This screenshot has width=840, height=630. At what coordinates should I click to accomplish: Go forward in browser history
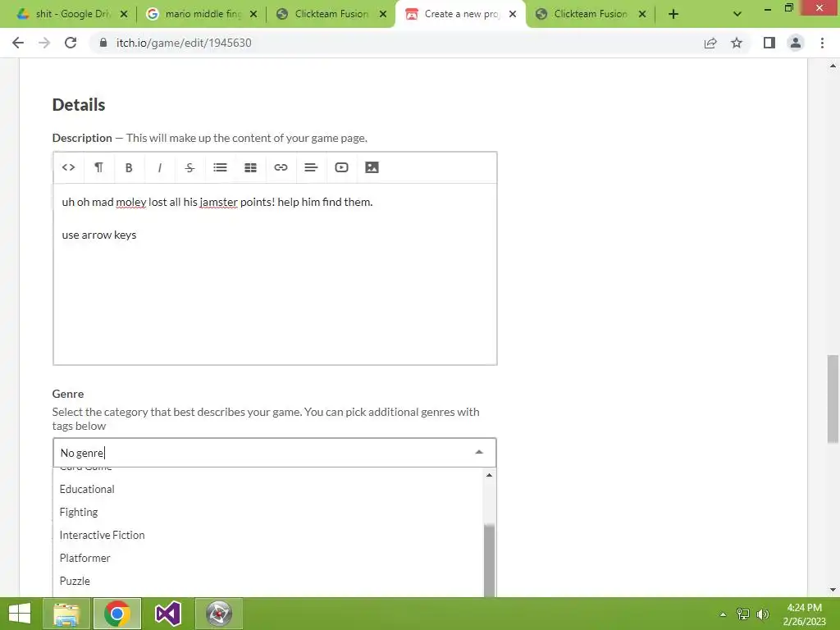pyautogui.click(x=44, y=43)
